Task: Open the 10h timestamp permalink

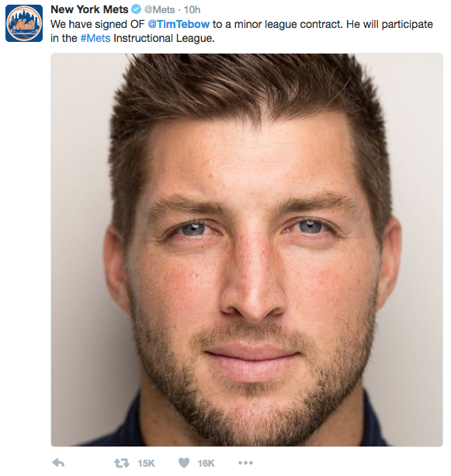Action: tap(192, 10)
